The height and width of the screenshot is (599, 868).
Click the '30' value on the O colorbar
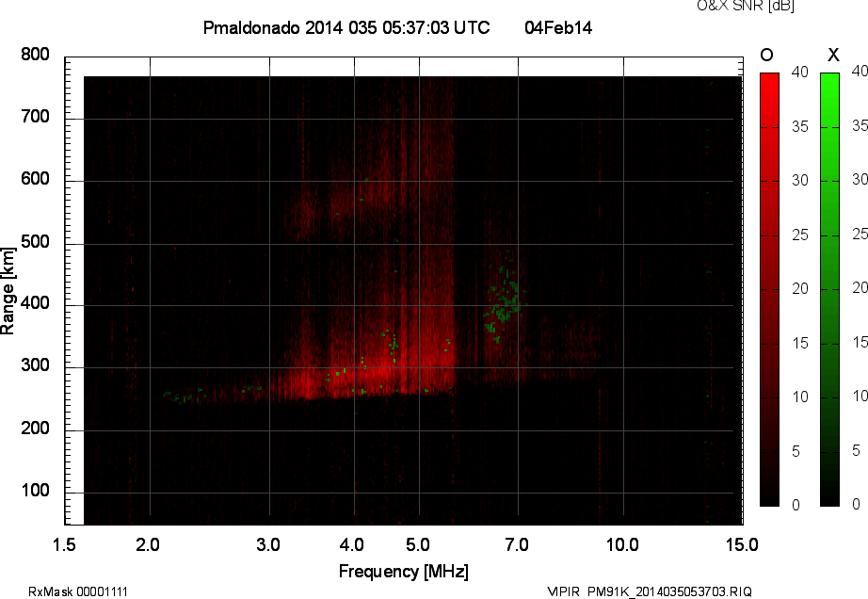[799, 181]
